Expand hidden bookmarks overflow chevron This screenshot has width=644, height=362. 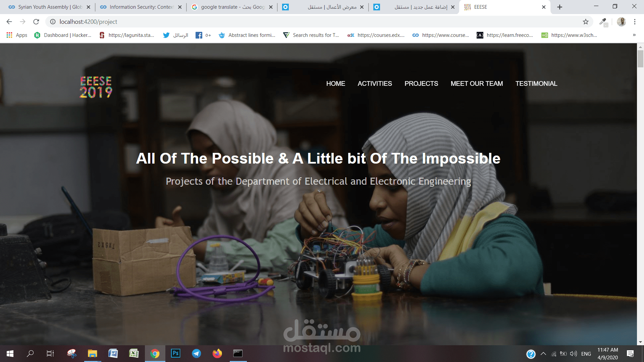point(634,35)
